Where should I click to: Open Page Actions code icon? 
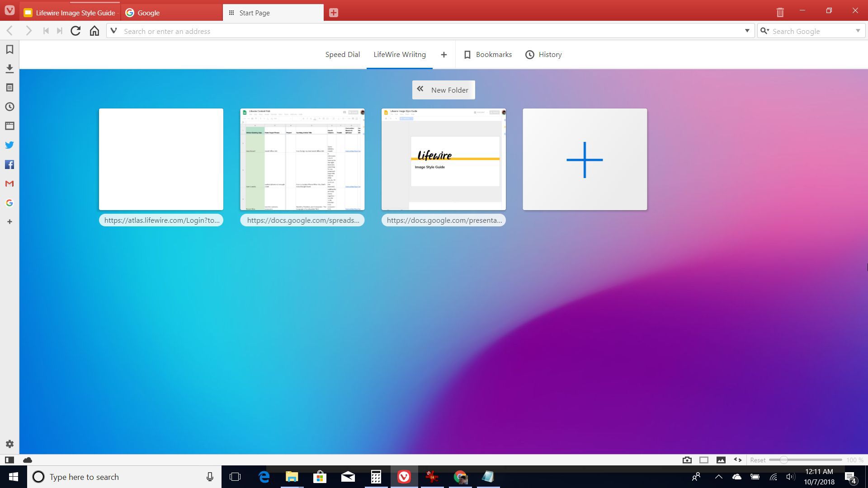pos(738,460)
